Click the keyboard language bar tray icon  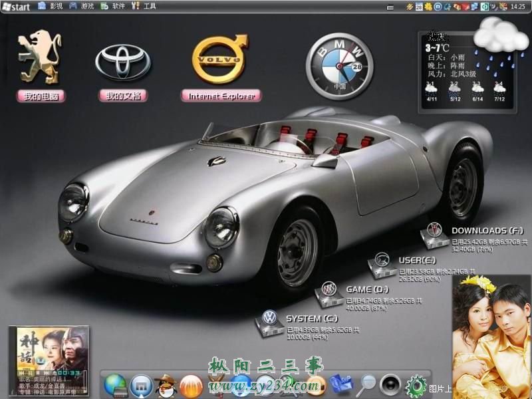tap(390, 7)
